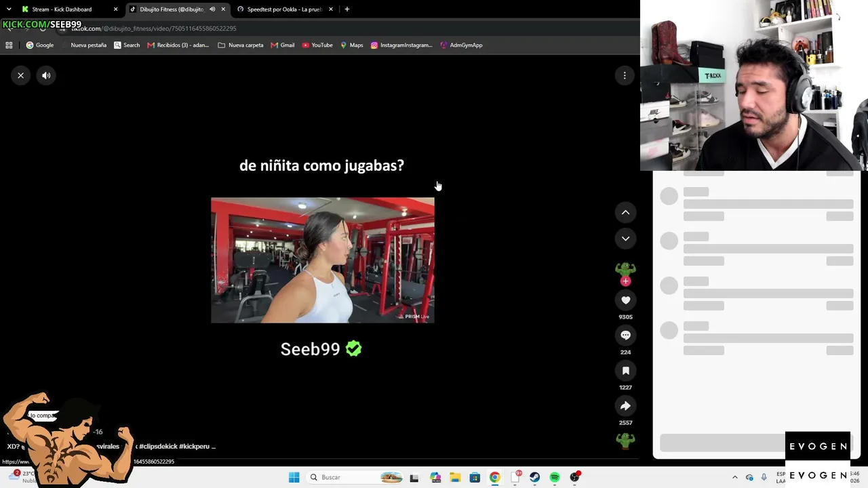The height and width of the screenshot is (488, 868).
Task: Expand the tab search dropdown
Action: [x=8, y=9]
